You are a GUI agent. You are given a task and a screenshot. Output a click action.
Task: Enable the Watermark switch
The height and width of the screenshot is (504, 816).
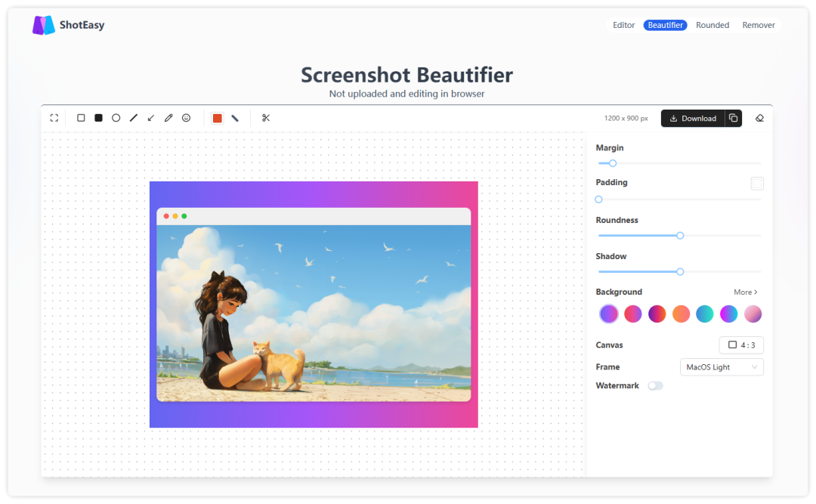[x=655, y=385]
